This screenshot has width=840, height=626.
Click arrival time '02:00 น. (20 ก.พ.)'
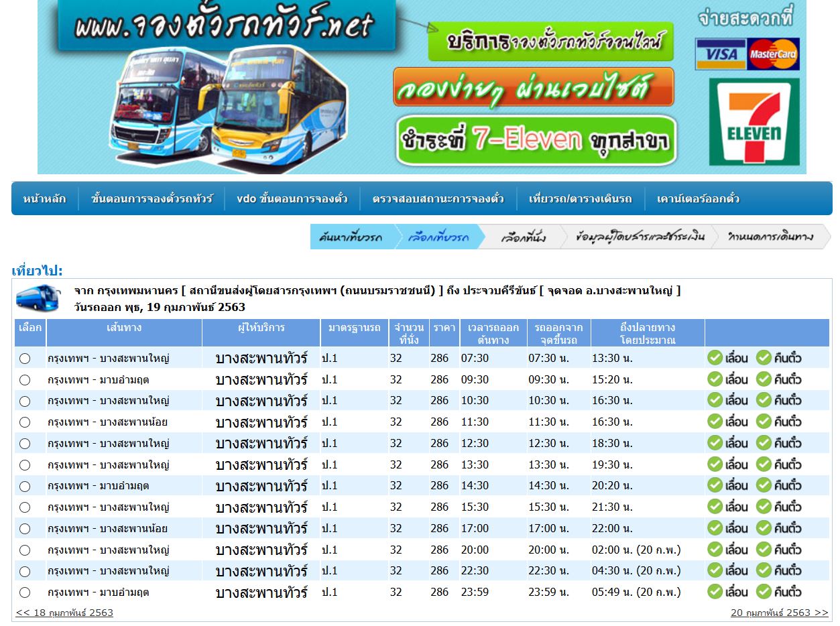click(636, 550)
